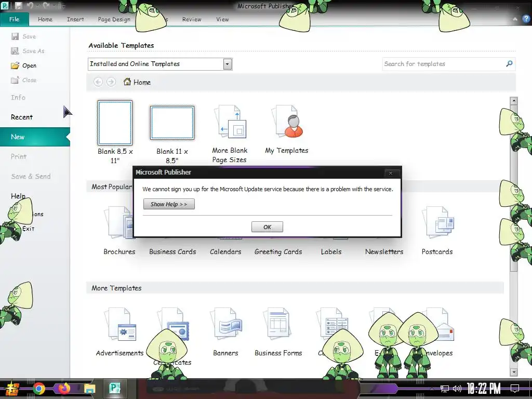The height and width of the screenshot is (399, 532).
Task: Click Close in the File menu
Action: (x=24, y=80)
